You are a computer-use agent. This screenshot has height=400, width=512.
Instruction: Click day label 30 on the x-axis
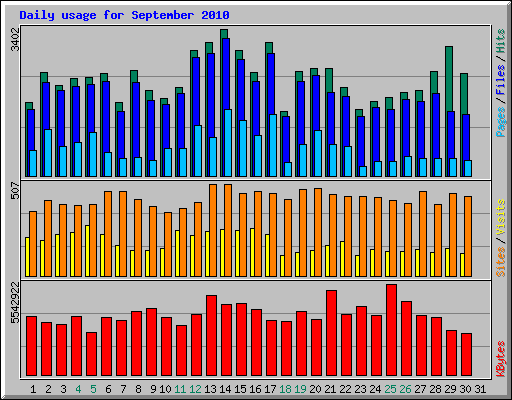(465, 389)
